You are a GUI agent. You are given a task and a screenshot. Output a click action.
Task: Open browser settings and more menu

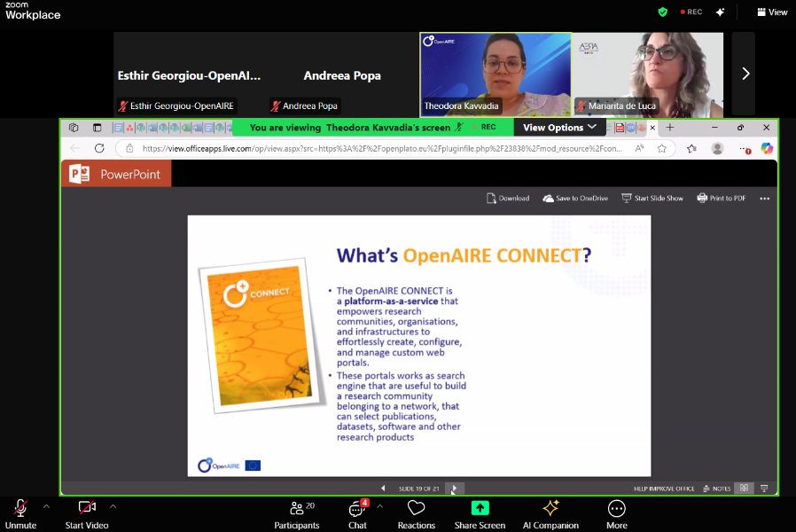[745, 149]
